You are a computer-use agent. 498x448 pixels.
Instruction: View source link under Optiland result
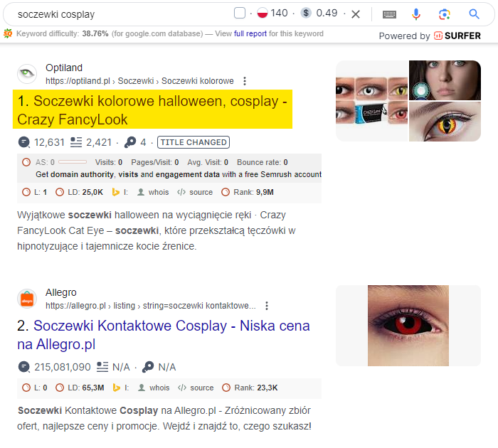click(x=196, y=192)
